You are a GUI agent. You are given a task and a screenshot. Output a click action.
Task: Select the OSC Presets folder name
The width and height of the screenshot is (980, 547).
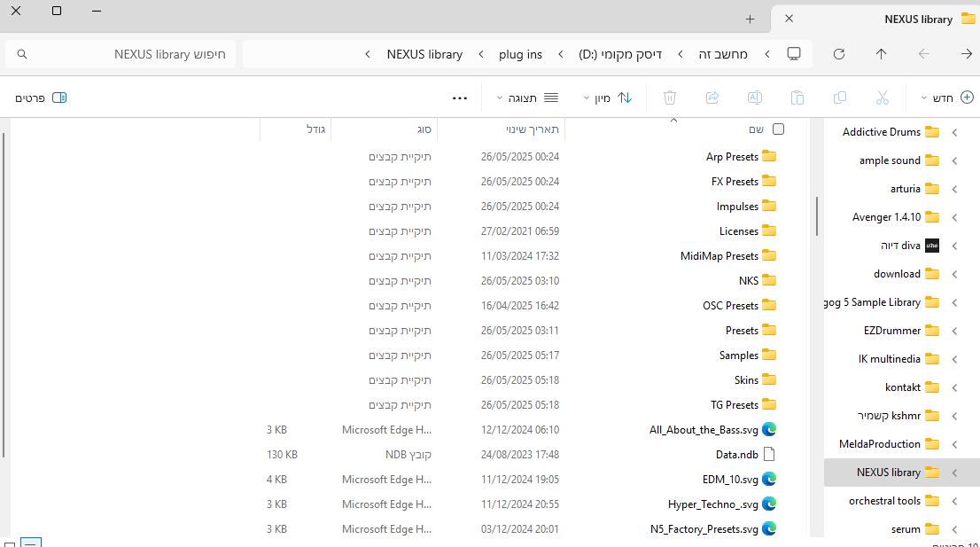730,306
